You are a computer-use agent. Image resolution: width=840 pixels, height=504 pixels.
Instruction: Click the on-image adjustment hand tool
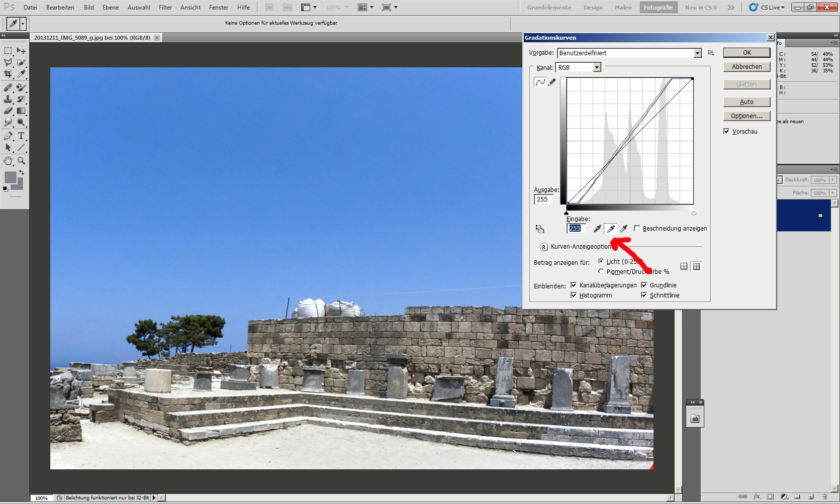click(x=539, y=229)
